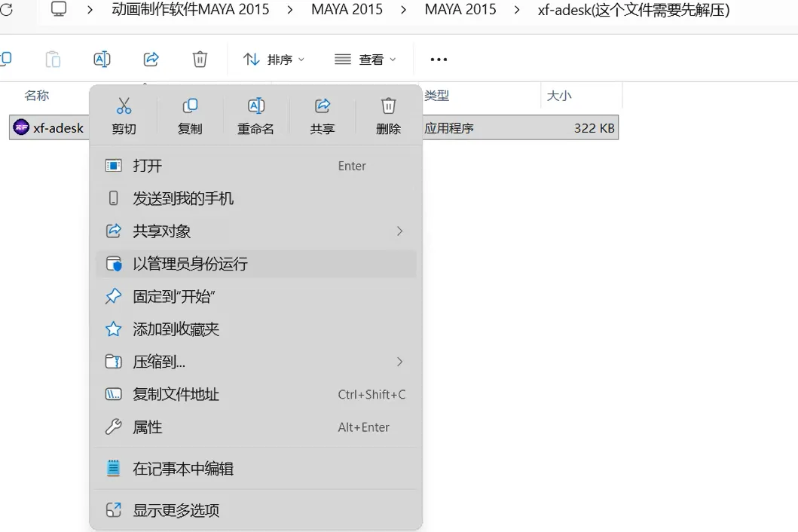Sort by 名称 column header

pyautogui.click(x=37, y=95)
